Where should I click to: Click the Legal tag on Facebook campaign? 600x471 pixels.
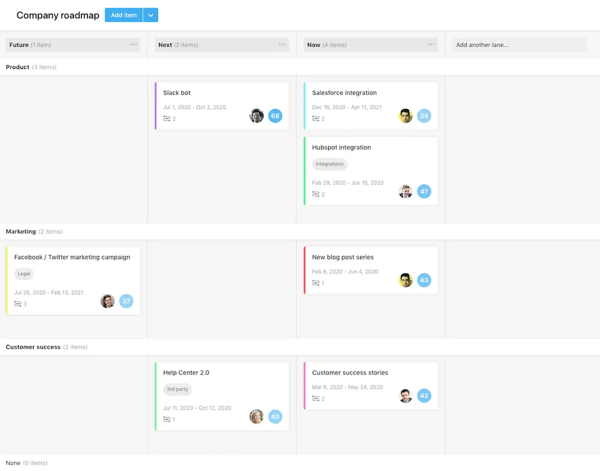pos(24,274)
